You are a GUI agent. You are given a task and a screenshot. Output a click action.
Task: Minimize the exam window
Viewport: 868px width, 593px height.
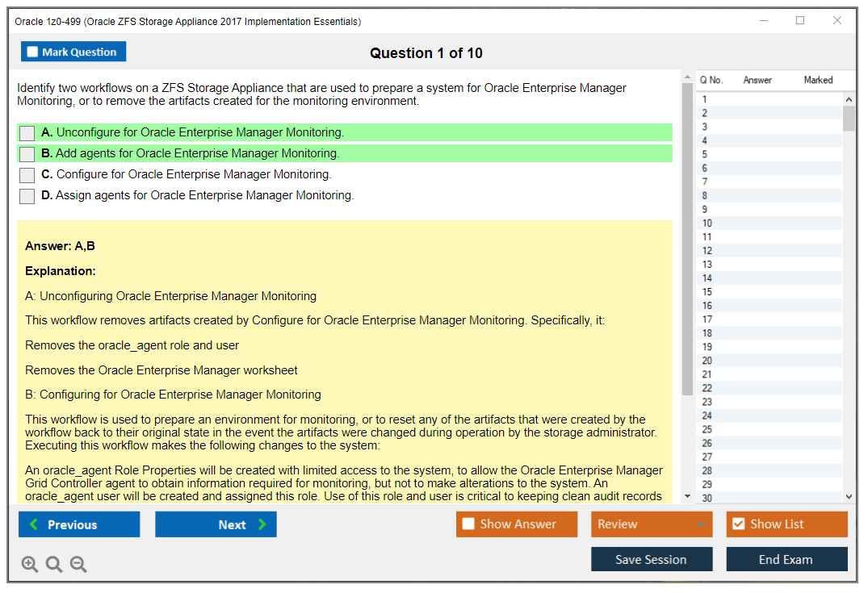pos(764,20)
